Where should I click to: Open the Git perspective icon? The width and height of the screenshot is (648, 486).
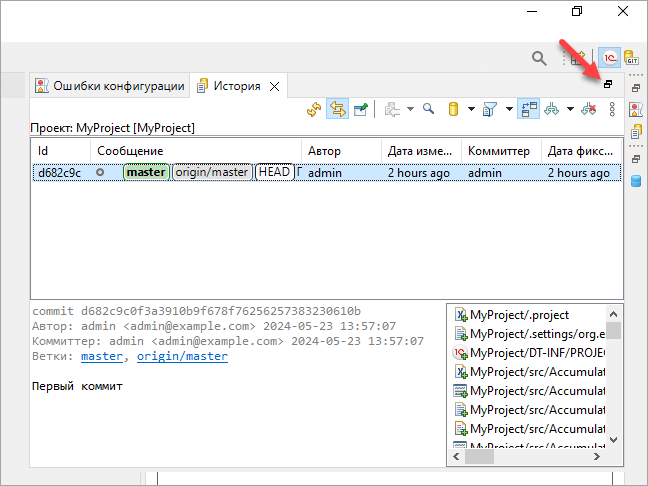633,58
